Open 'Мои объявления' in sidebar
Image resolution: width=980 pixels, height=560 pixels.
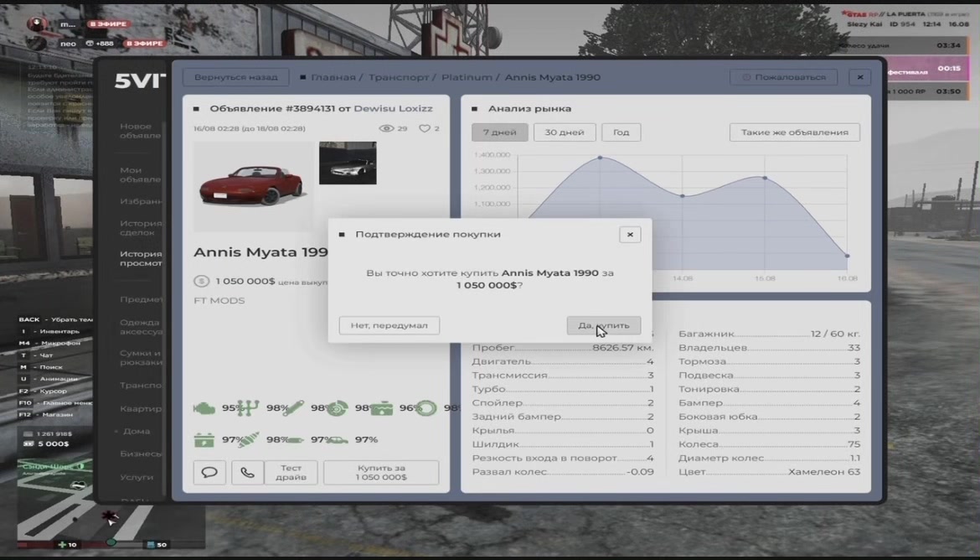pos(141,174)
